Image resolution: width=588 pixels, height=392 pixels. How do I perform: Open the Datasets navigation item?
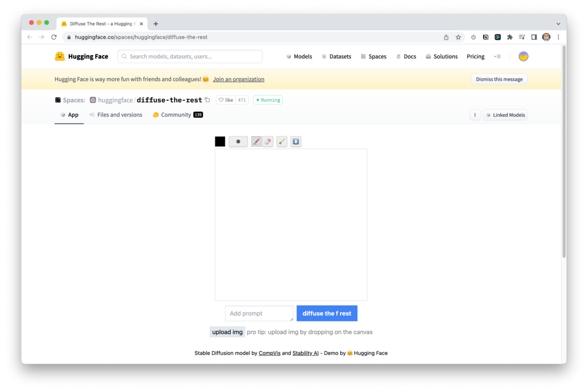[x=336, y=57]
